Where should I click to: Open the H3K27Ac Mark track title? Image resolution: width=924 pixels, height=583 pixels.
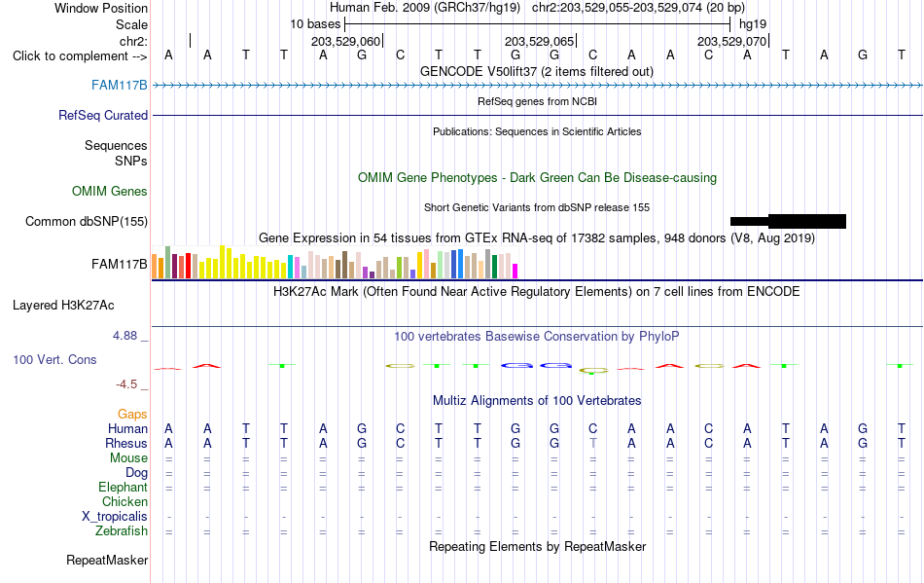click(x=537, y=291)
